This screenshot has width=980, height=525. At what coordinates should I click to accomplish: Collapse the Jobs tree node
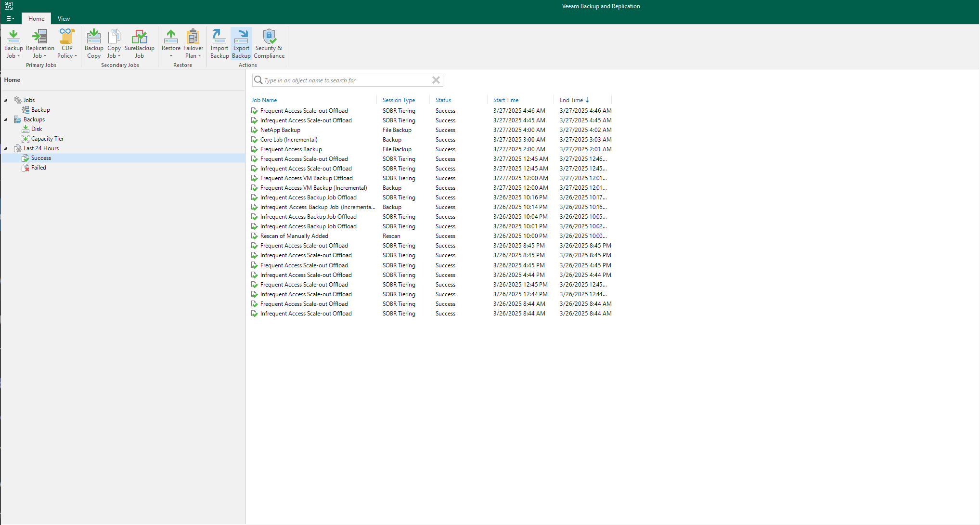pyautogui.click(x=6, y=100)
